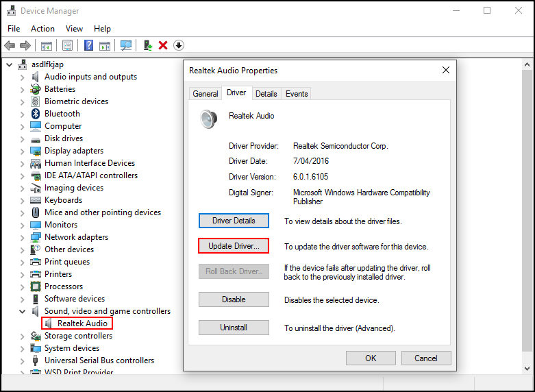Click the device tree scrollbar down arrow
535x392 pixels.
[x=527, y=369]
